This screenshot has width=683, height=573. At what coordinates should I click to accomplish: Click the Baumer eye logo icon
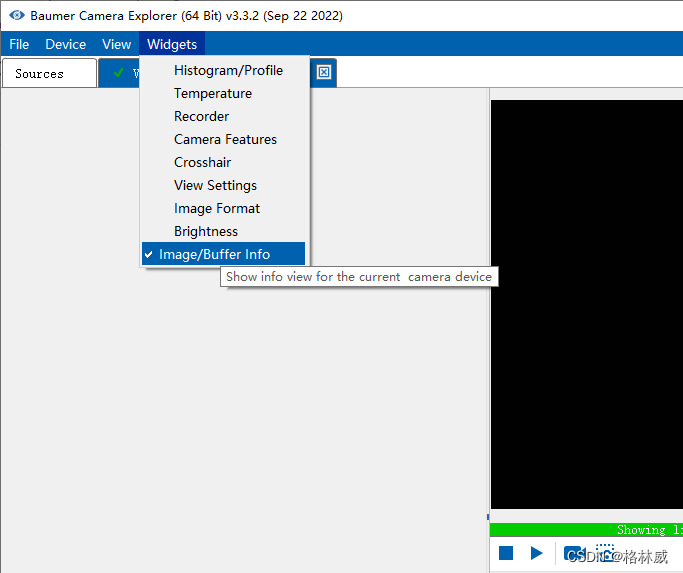tap(17, 15)
